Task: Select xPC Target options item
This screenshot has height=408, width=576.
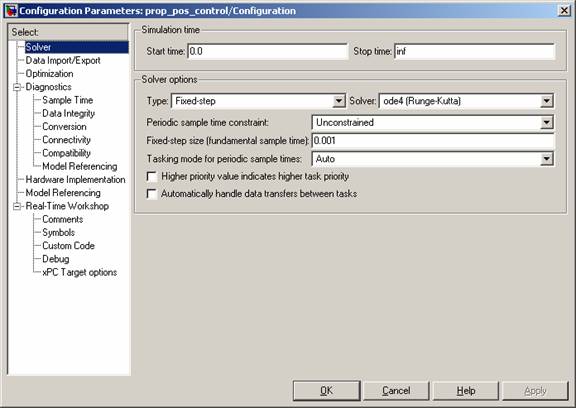Action: (79, 272)
